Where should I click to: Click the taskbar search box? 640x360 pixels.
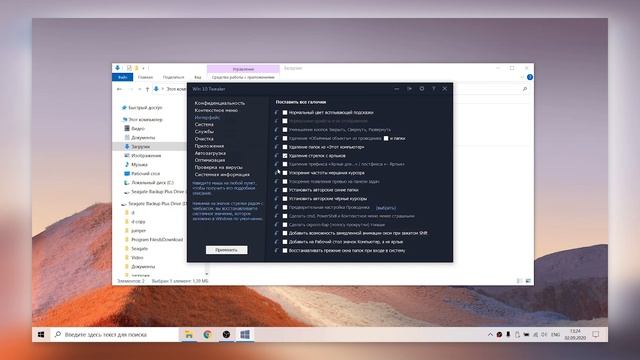pos(114,334)
